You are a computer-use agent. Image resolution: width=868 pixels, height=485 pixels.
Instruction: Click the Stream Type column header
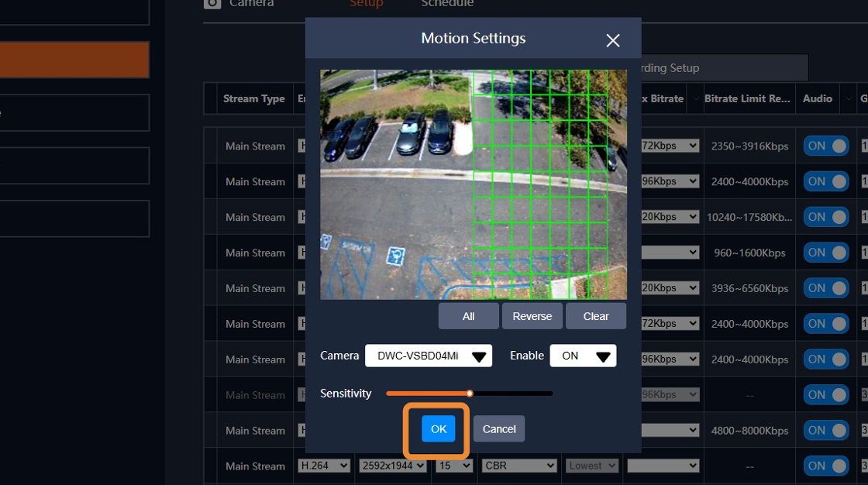(x=254, y=98)
